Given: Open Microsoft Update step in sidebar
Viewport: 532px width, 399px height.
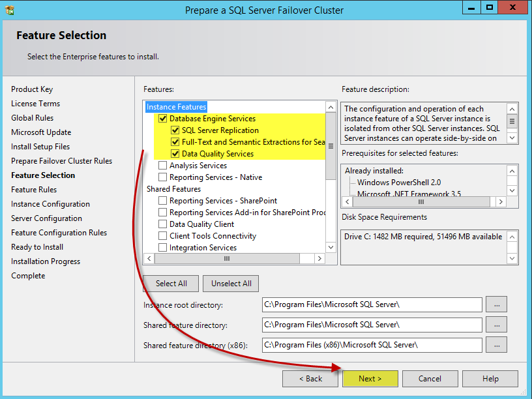Looking at the screenshot, I should [x=41, y=132].
